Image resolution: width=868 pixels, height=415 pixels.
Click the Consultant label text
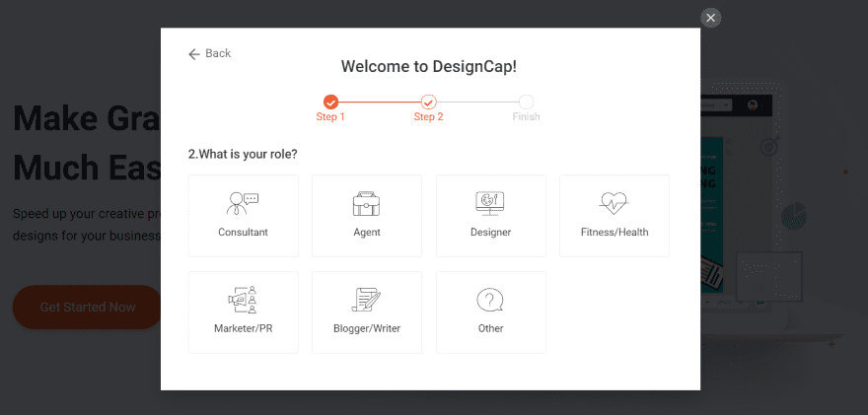coord(243,233)
